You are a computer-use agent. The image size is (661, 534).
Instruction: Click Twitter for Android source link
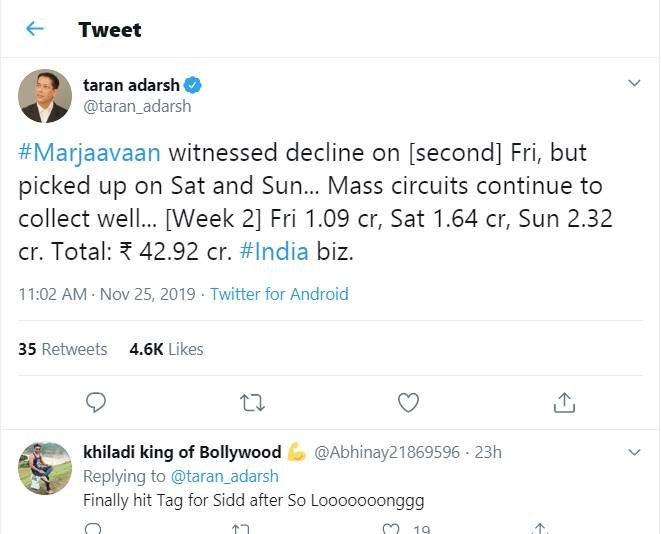pos(278,294)
